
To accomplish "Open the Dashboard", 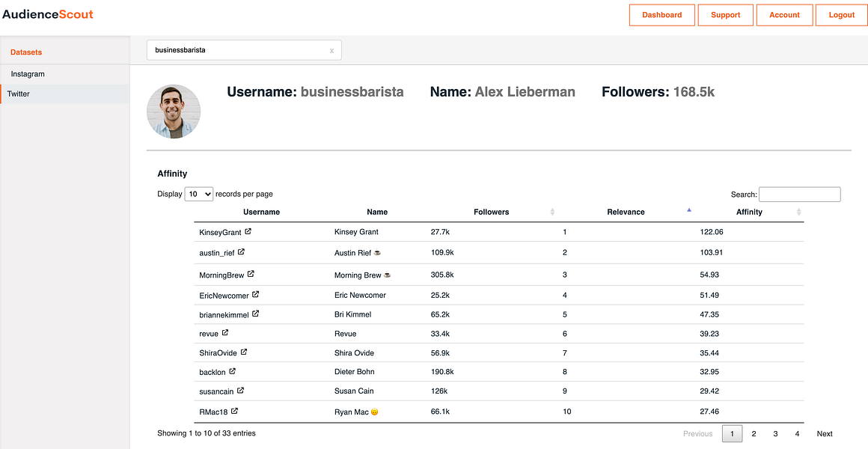I will [661, 14].
